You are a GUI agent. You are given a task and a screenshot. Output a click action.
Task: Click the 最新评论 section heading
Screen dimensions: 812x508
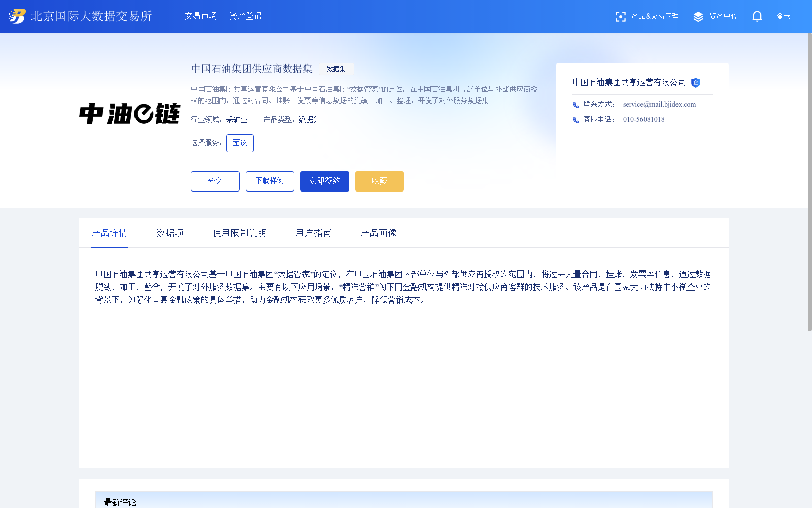click(120, 502)
